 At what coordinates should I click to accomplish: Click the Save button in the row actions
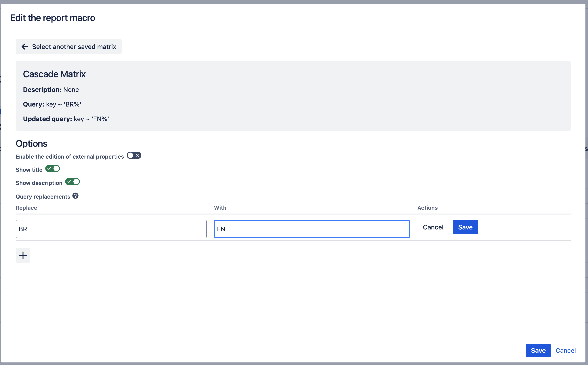(x=465, y=227)
